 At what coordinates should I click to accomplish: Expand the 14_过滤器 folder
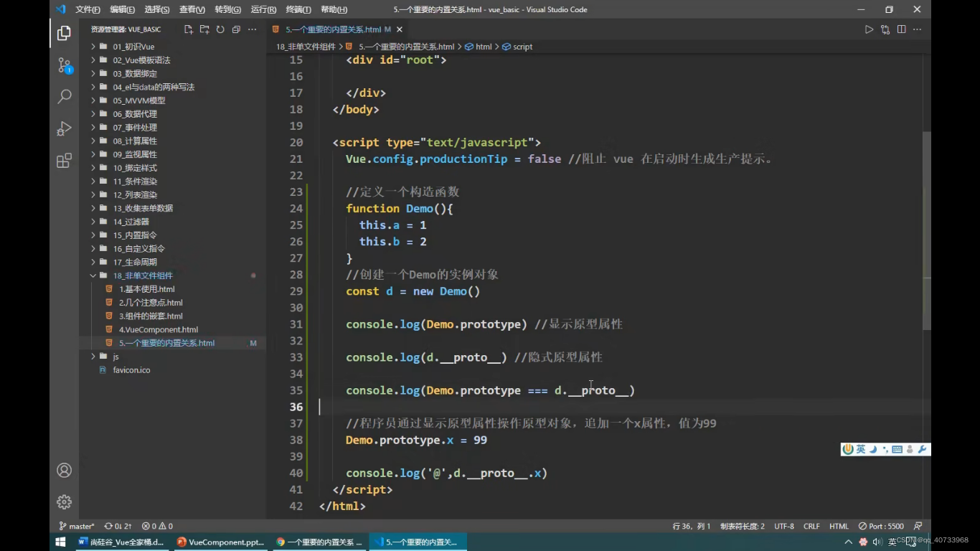[172, 222]
